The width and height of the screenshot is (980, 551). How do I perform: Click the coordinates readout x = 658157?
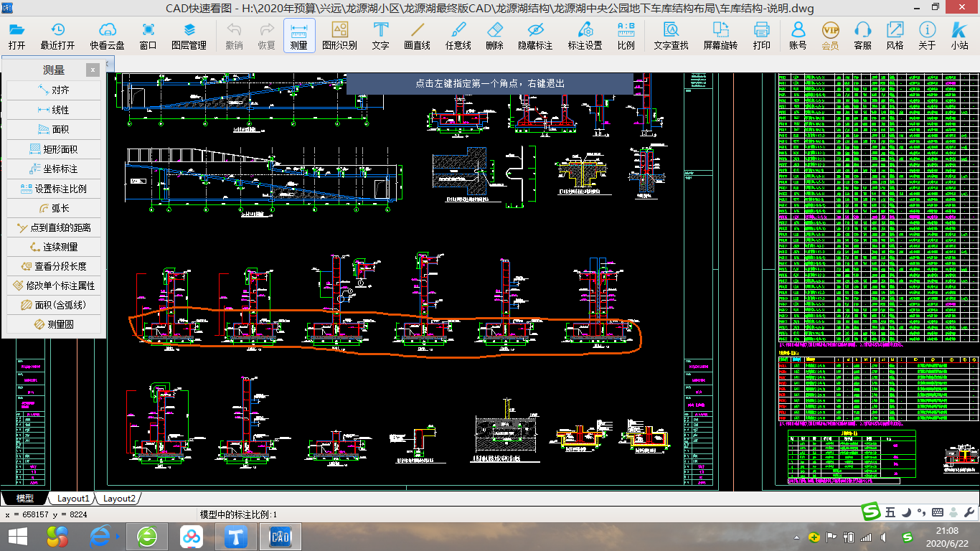tap(46, 514)
